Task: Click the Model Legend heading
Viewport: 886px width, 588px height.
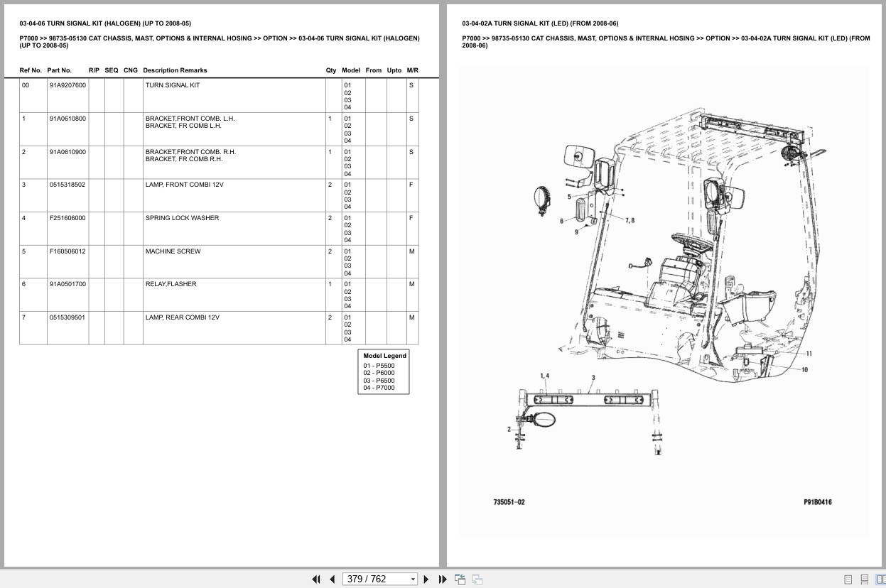Action: tap(384, 356)
